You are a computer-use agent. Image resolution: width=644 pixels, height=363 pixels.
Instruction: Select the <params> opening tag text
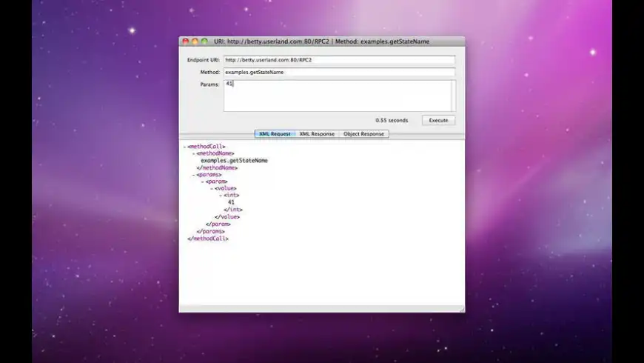[x=209, y=175]
